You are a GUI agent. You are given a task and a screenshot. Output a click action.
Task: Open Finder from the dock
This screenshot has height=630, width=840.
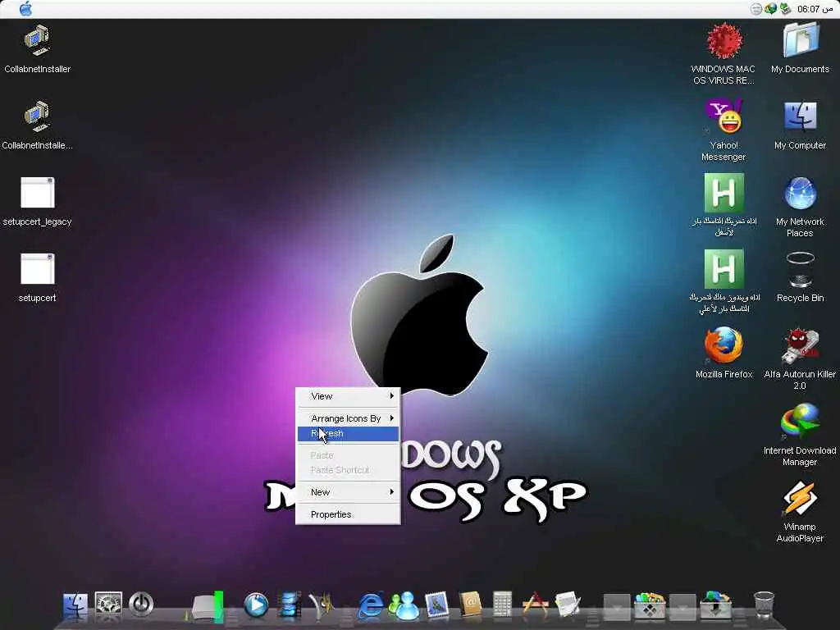coord(75,605)
